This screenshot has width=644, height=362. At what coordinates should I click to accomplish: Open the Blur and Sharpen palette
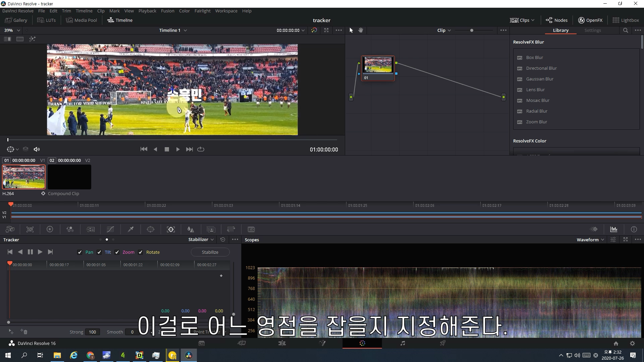[191, 229]
